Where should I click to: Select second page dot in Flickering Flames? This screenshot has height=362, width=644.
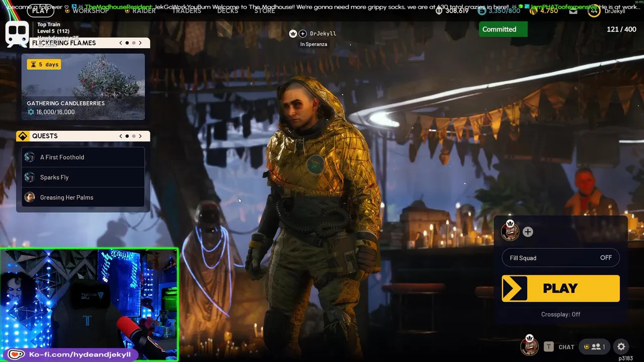pyautogui.click(x=133, y=43)
